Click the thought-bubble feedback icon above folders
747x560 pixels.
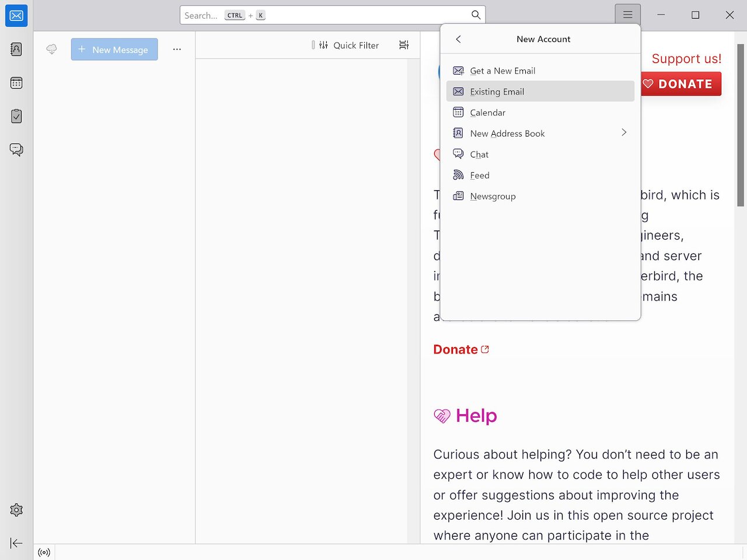(x=51, y=49)
